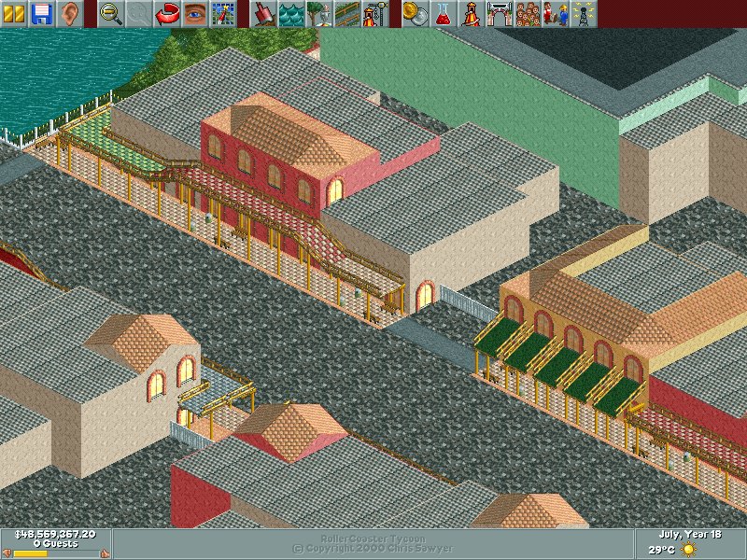The image size is (747, 560).
Task: Open research via the red flask icon
Action: 444,14
